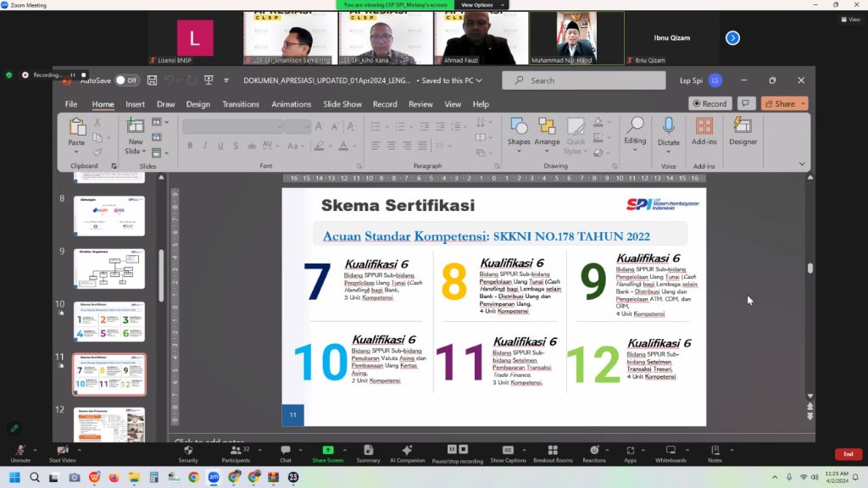Toggle the AutoSave switch
Image resolution: width=868 pixels, height=488 pixels.
tap(126, 80)
